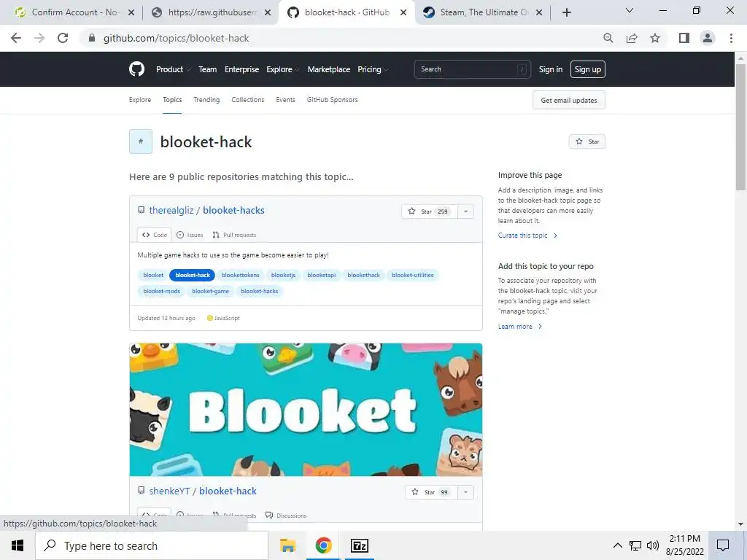Open Code tab of blooket-hacks card

click(x=155, y=235)
